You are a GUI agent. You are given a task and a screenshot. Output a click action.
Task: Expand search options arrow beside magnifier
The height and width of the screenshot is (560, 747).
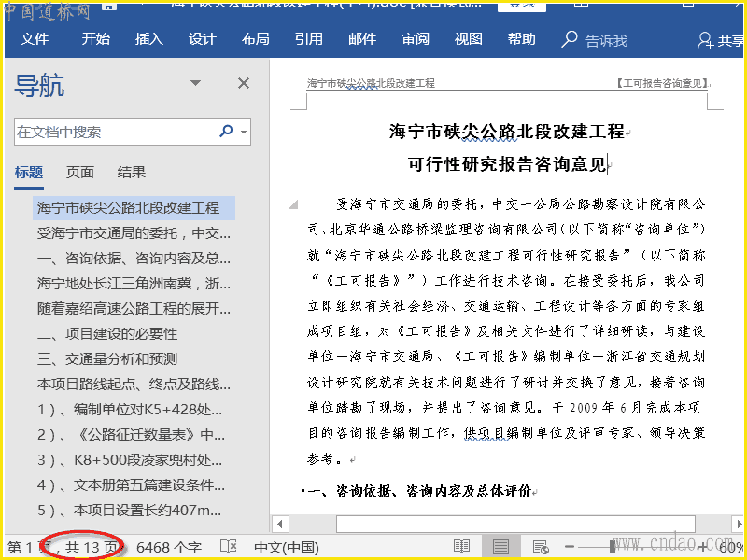tap(244, 132)
